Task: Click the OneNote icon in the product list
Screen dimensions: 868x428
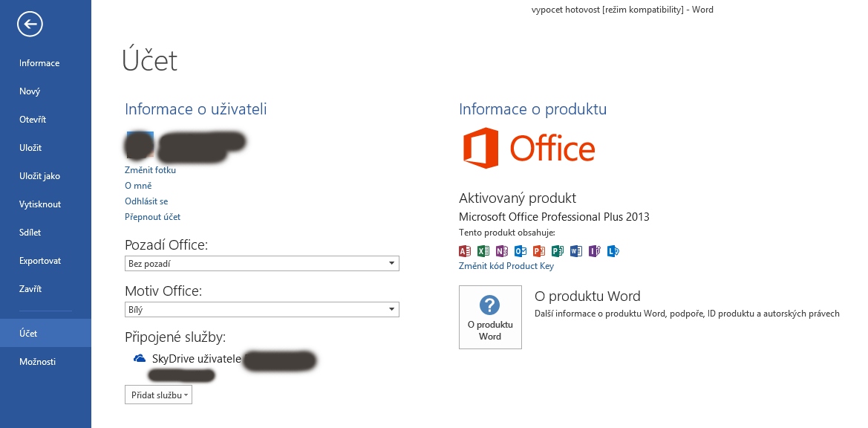Action: pos(502,251)
